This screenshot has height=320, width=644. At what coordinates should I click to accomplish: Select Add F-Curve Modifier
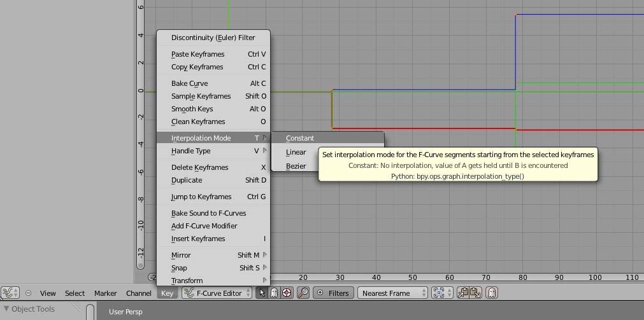pyautogui.click(x=213, y=226)
